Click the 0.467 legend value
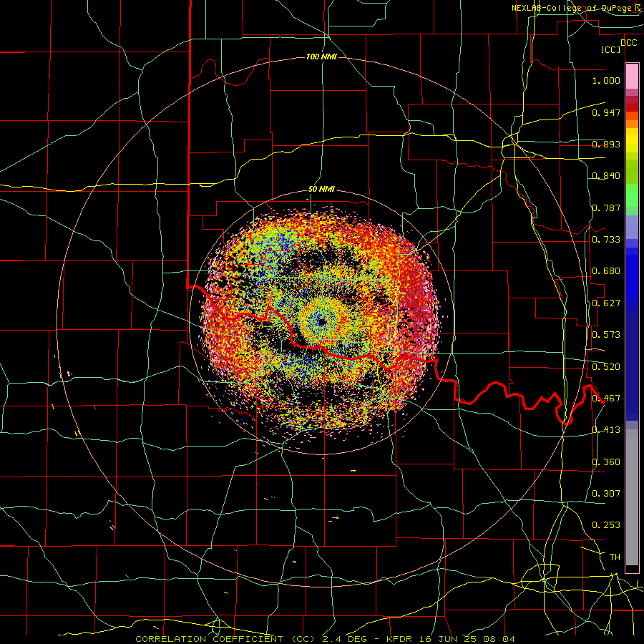This screenshot has height=644, width=644. 606,399
